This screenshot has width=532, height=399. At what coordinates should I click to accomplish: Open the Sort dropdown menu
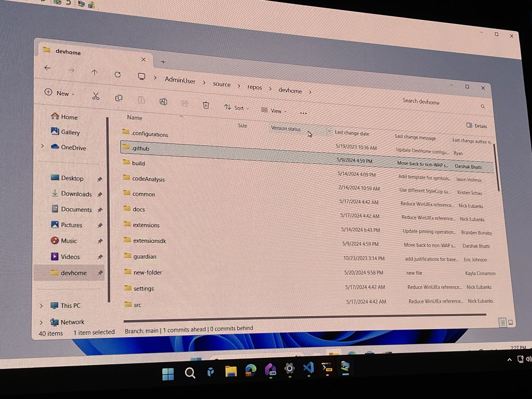[x=236, y=108]
